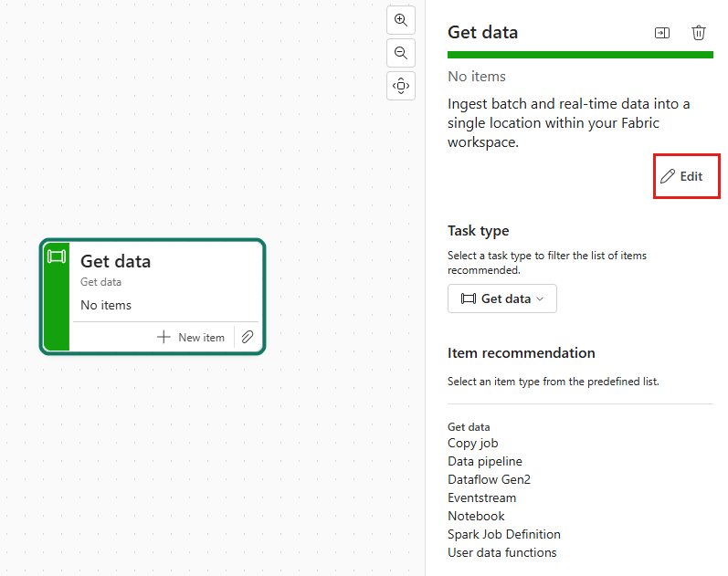Choose Data pipeline item type

tap(485, 462)
